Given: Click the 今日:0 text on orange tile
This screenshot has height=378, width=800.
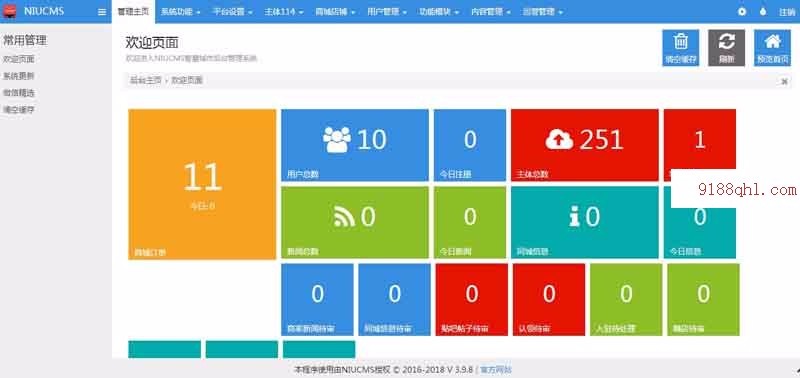Looking at the screenshot, I should point(202,206).
